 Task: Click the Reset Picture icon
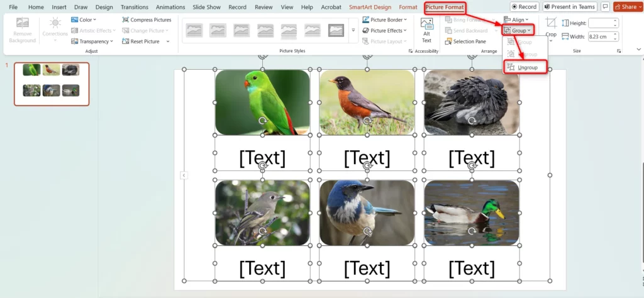(x=126, y=41)
